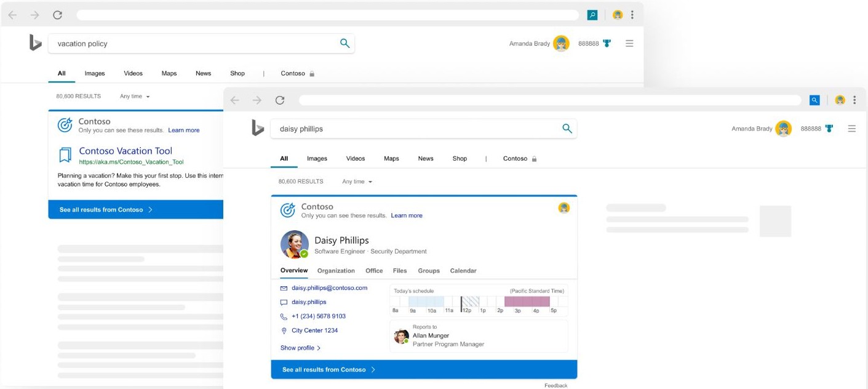
Task: Click the rewards trophy icon in the front window
Action: 829,129
